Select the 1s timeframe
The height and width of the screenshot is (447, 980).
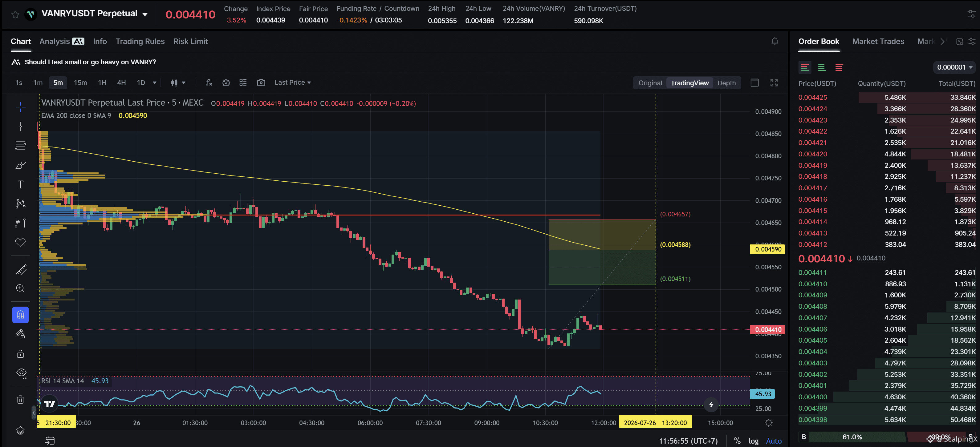tap(19, 83)
